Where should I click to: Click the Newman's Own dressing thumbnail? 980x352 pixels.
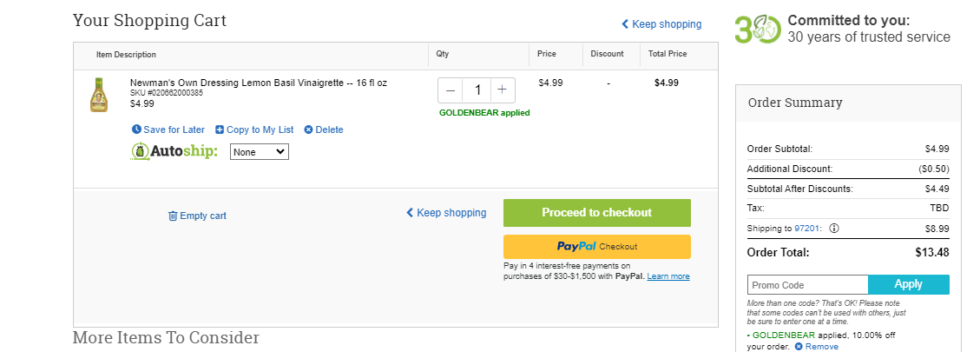99,96
